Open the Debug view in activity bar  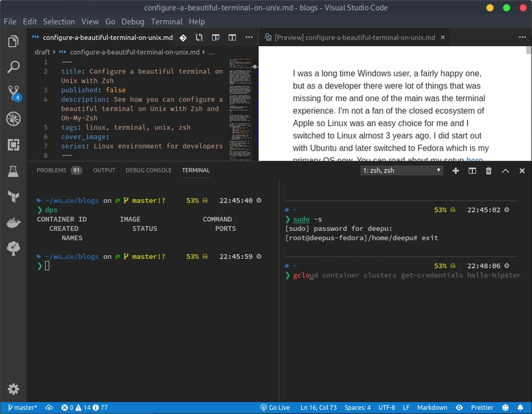(x=13, y=119)
